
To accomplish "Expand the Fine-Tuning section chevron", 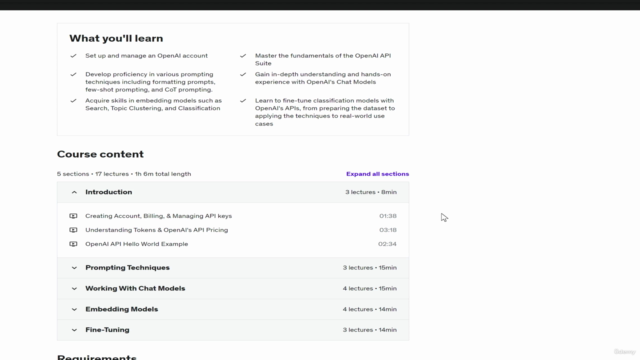I will (74, 330).
